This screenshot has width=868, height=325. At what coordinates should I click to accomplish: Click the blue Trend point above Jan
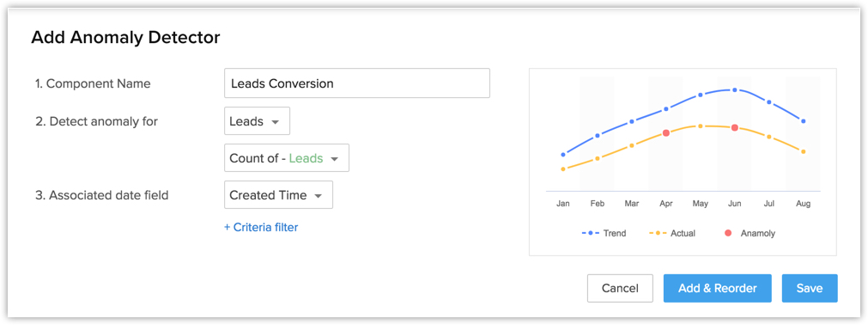(x=563, y=155)
